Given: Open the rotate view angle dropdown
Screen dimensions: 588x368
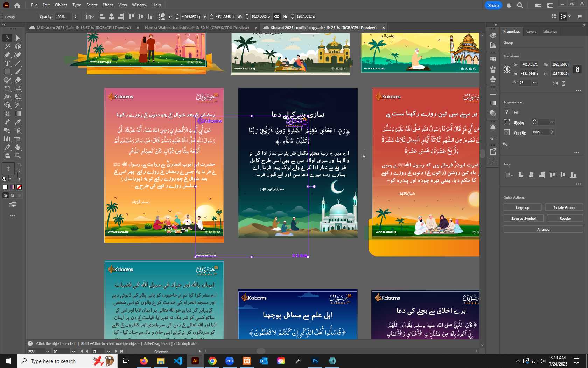Looking at the screenshot, I should tap(73, 352).
